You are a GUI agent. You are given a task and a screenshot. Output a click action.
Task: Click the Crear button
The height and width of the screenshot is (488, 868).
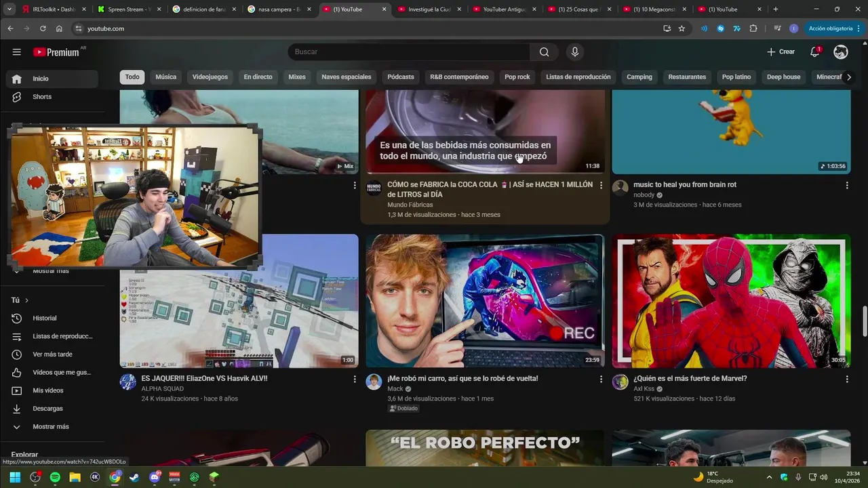click(781, 52)
